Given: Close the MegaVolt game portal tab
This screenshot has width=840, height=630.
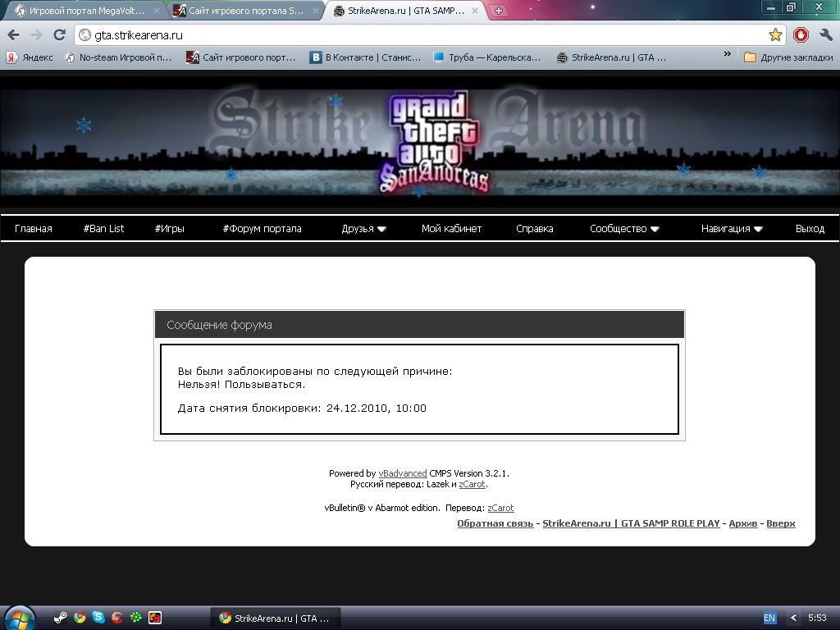Looking at the screenshot, I should pyautogui.click(x=157, y=11).
